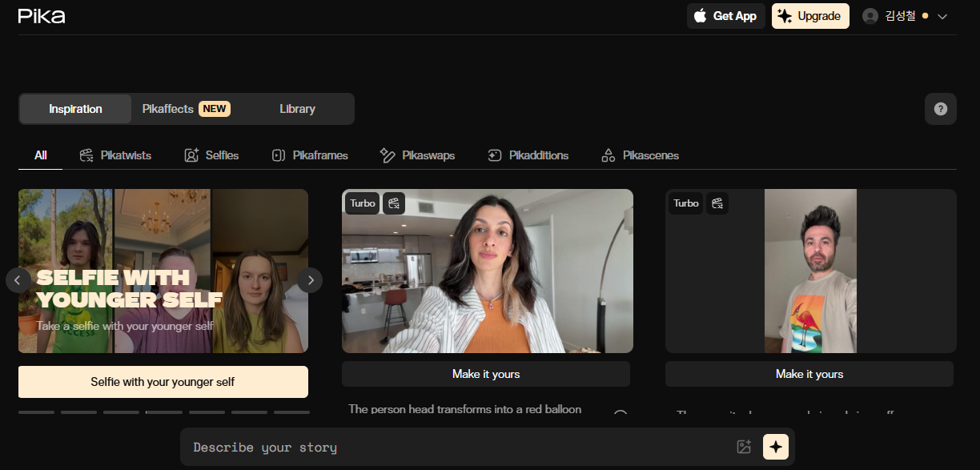Filter by Selfies category
Viewport: 980px width, 470px height.
[211, 155]
